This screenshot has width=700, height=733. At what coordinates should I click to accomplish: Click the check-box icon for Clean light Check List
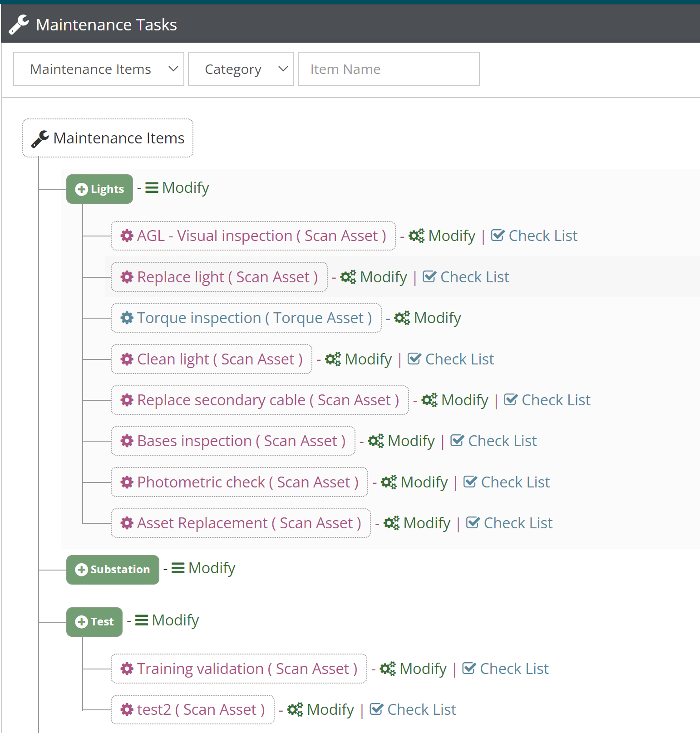click(x=414, y=359)
